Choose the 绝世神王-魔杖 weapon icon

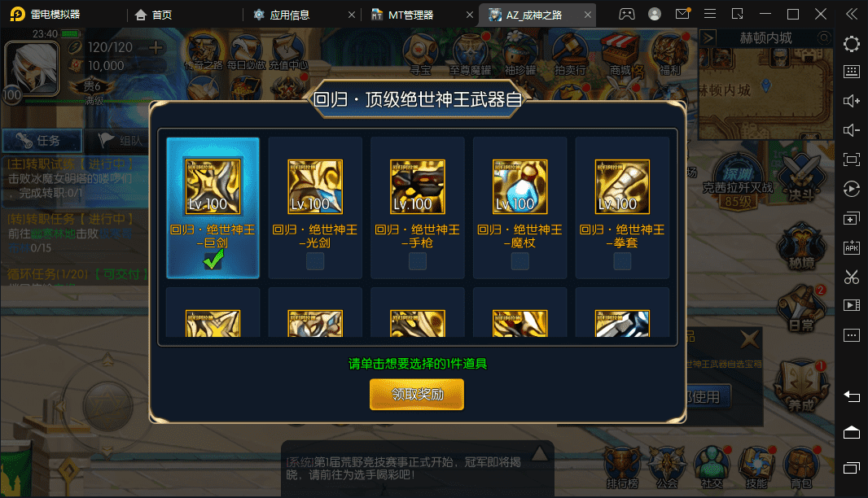pos(519,187)
